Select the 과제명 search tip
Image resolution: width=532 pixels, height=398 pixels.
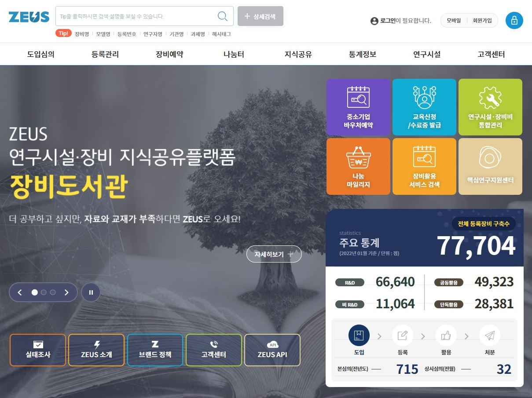coord(198,34)
